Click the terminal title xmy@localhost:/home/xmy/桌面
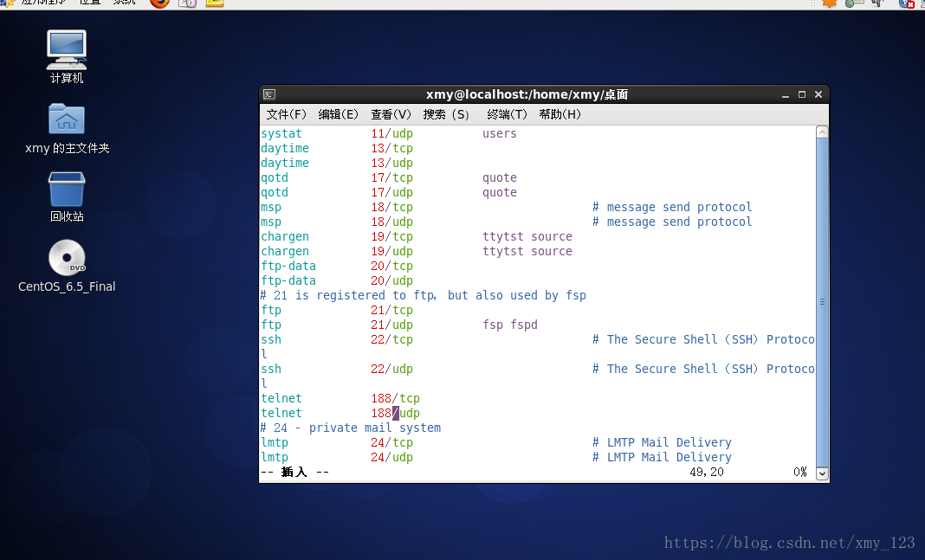Screen dimensions: 925x560 pyautogui.click(x=527, y=94)
